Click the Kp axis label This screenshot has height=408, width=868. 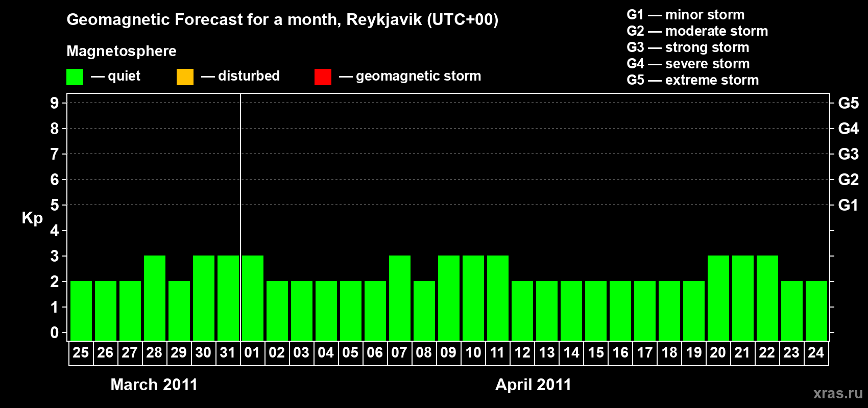[x=32, y=218]
